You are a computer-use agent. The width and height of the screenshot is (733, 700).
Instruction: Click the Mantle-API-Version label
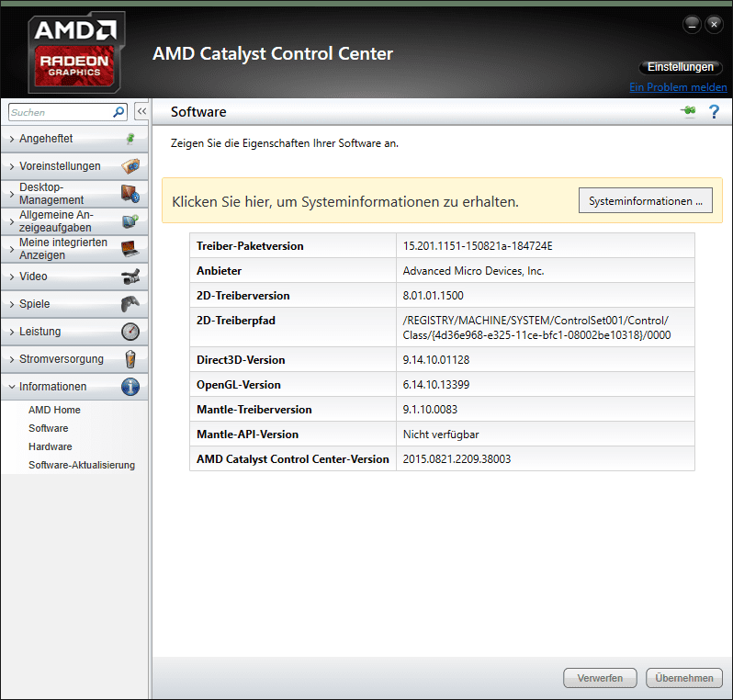click(x=247, y=435)
